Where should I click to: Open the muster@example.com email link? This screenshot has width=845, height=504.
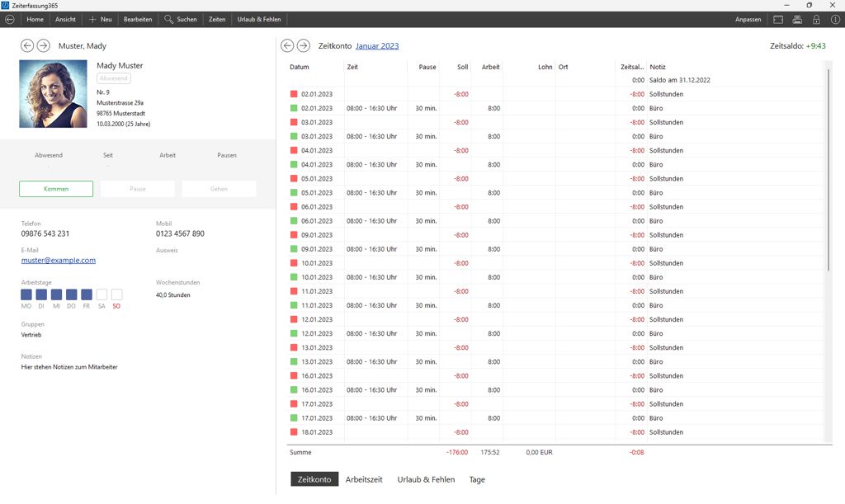click(59, 260)
